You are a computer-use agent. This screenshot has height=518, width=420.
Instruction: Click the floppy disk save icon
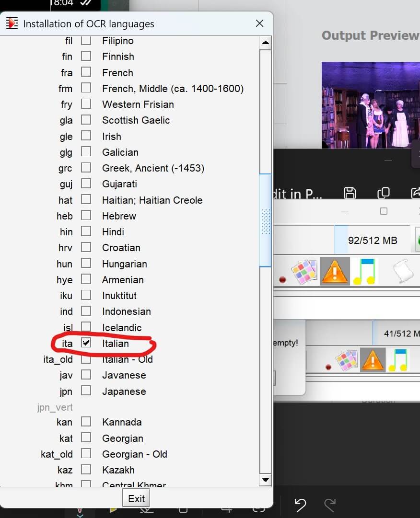[x=350, y=193]
